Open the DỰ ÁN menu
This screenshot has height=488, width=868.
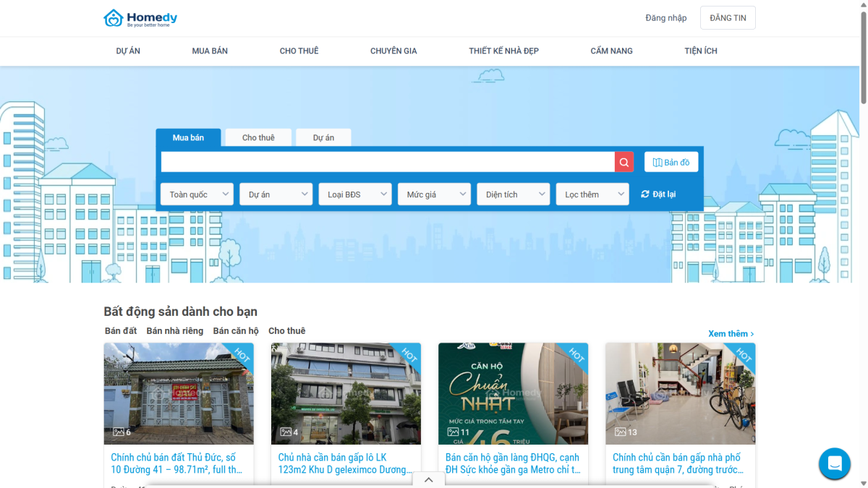coord(128,51)
